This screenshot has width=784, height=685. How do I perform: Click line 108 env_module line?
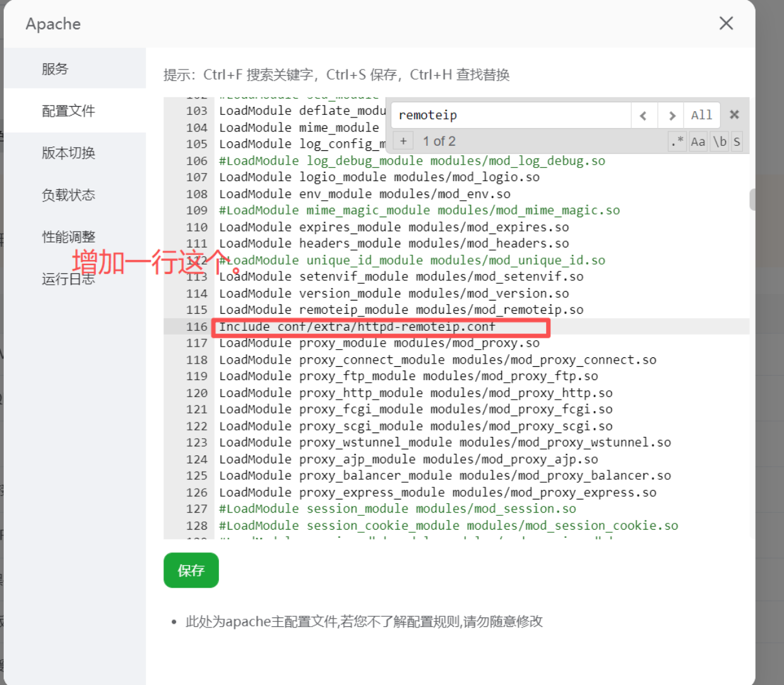click(365, 194)
